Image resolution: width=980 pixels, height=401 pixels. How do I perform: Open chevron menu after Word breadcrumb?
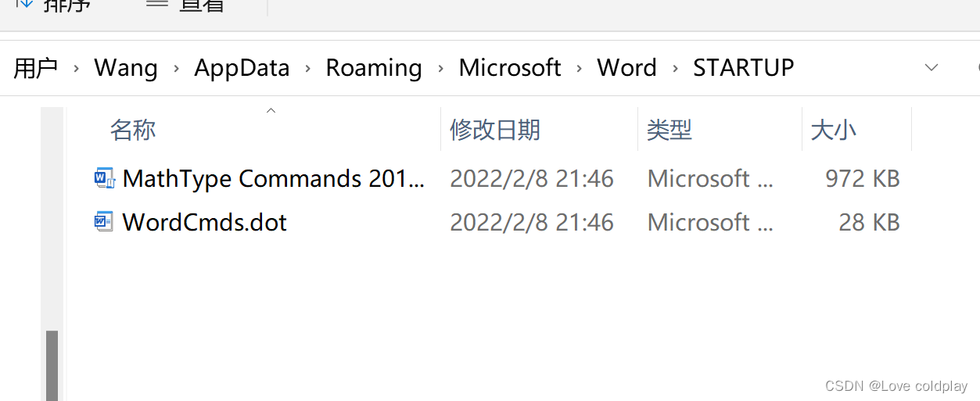click(675, 69)
